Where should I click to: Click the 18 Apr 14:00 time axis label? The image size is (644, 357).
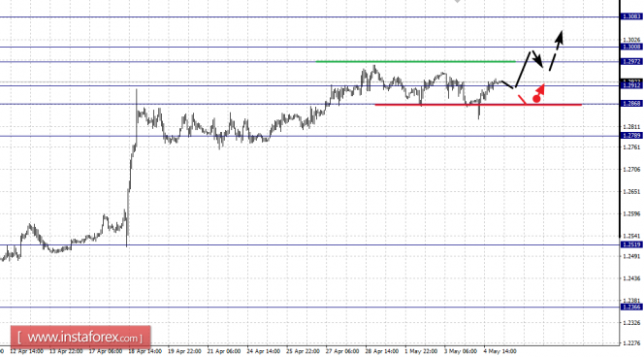(x=145, y=351)
